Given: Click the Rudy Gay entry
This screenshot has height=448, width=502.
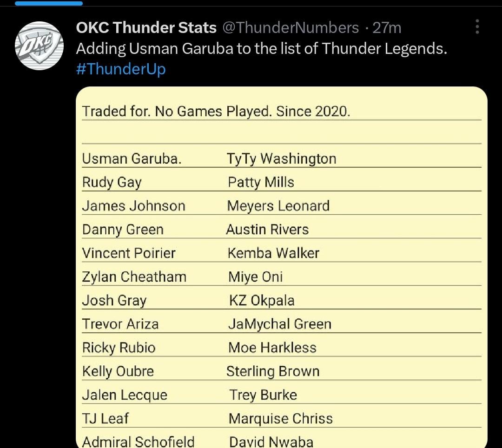Looking at the screenshot, I should click(x=112, y=182).
